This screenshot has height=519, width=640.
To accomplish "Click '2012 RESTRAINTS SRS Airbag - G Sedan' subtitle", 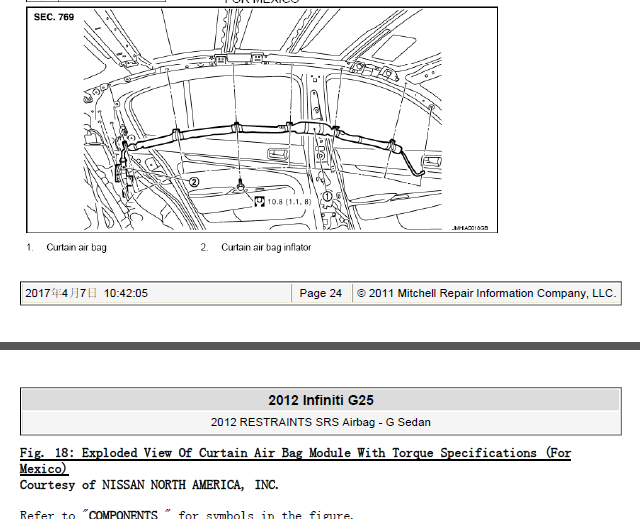I will [321, 422].
